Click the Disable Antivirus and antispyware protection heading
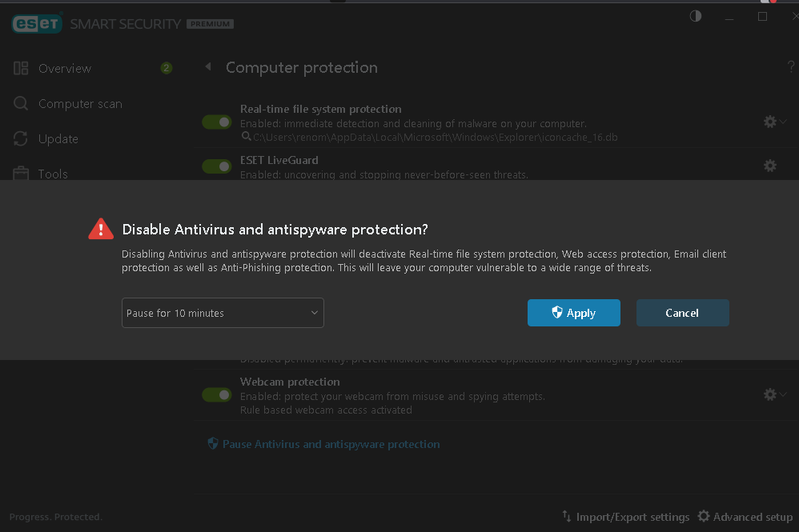The width and height of the screenshot is (799, 532). pos(275,230)
